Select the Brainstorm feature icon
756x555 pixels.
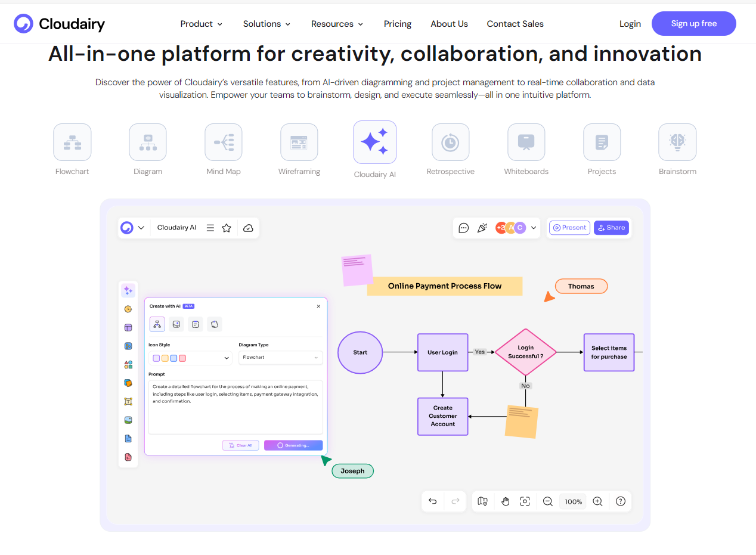[x=677, y=142]
